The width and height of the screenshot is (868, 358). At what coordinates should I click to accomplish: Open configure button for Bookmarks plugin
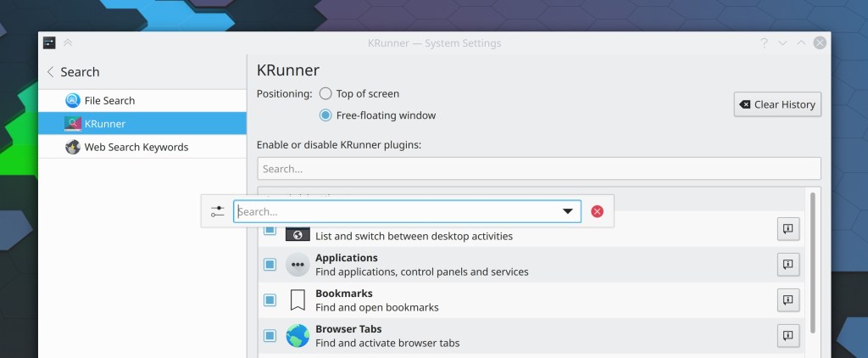pyautogui.click(x=787, y=300)
